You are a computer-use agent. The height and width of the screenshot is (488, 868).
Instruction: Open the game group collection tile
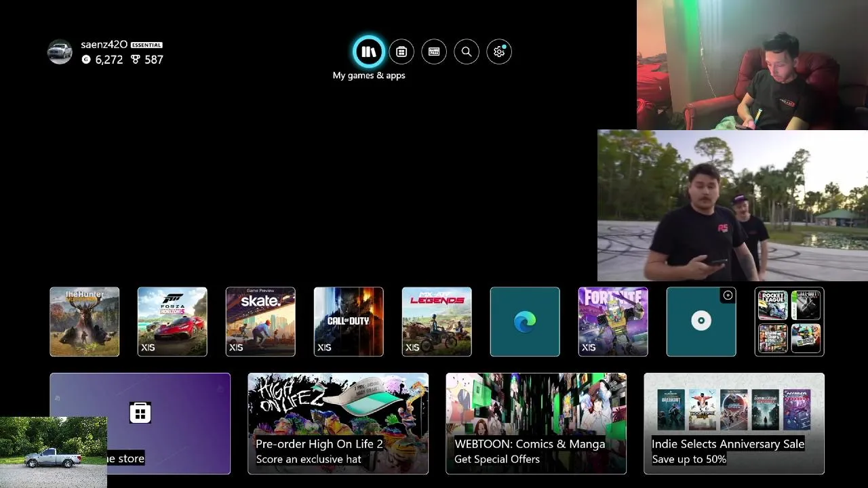[x=789, y=322]
